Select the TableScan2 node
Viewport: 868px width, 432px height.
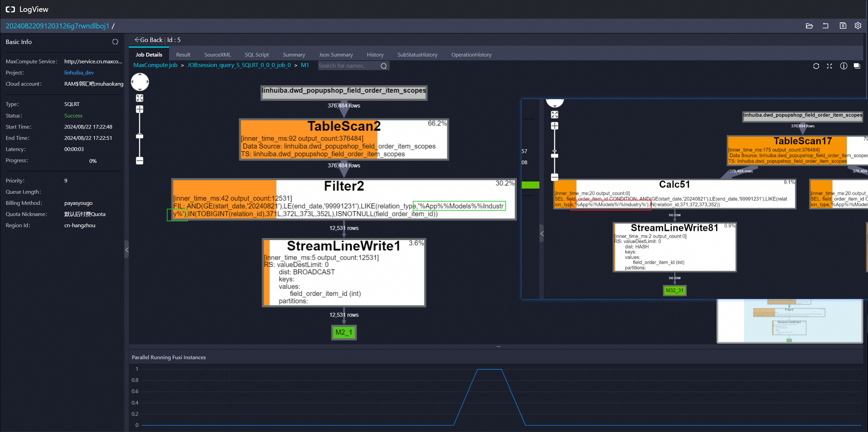click(344, 139)
